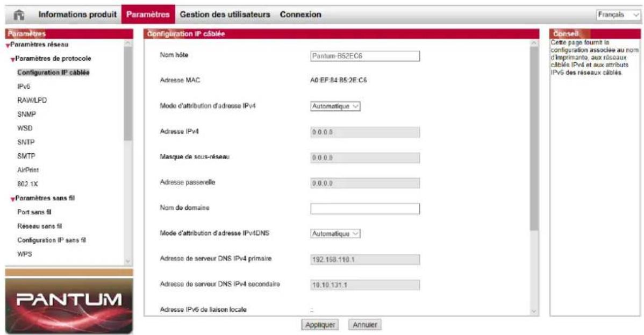Open Port sans fil settings
This screenshot has height=335, width=644.
point(34,212)
